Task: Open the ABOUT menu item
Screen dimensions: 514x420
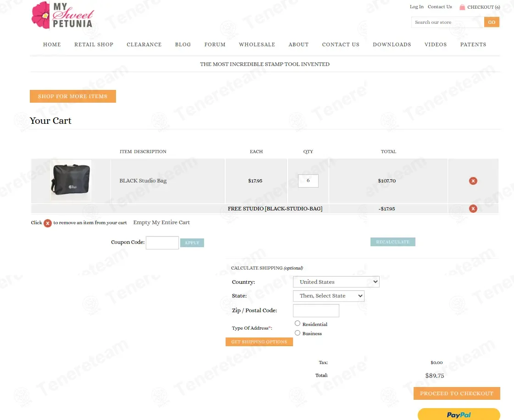Action: click(298, 44)
